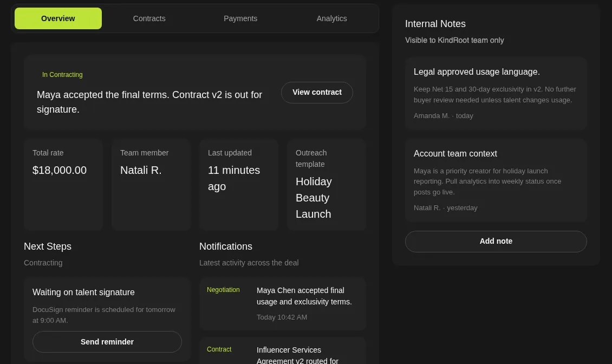Go to the Payments tab
The width and height of the screenshot is (612, 364).
[240, 18]
